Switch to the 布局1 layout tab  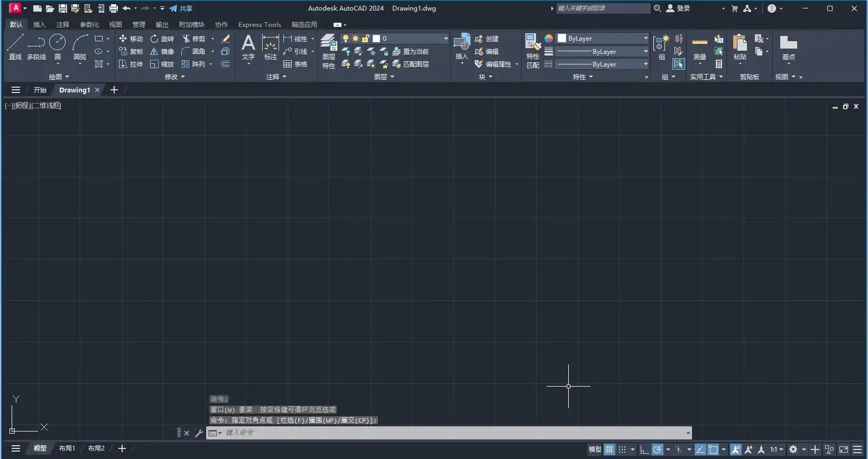click(x=67, y=448)
